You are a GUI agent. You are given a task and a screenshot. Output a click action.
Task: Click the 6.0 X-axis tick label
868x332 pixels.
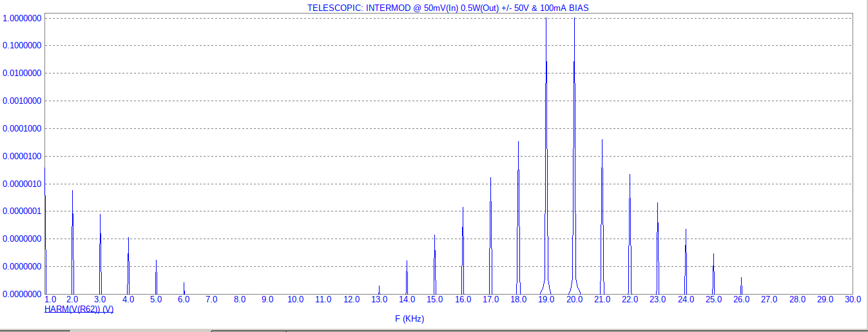(x=184, y=300)
